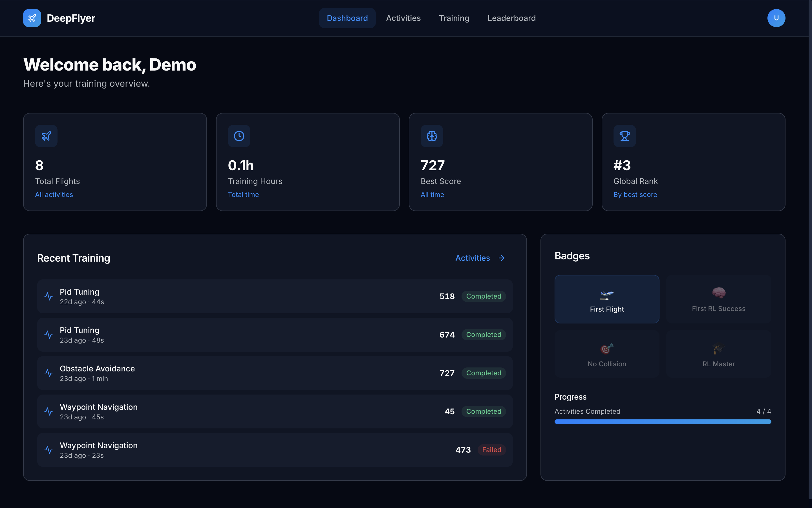
Task: Click the By best score link
Action: [635, 194]
